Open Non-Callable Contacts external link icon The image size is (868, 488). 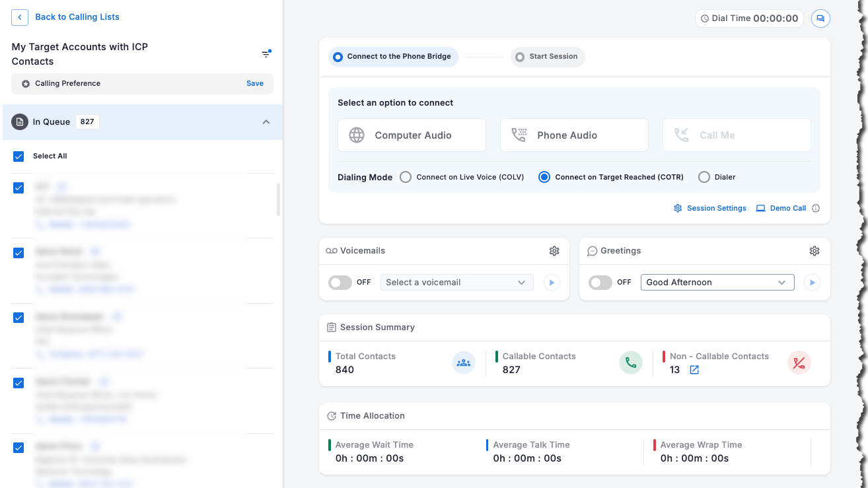point(694,370)
